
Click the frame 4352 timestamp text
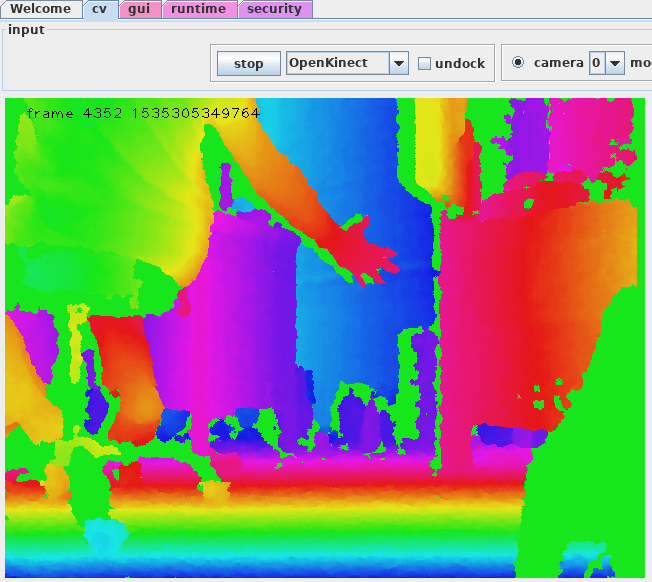143,113
